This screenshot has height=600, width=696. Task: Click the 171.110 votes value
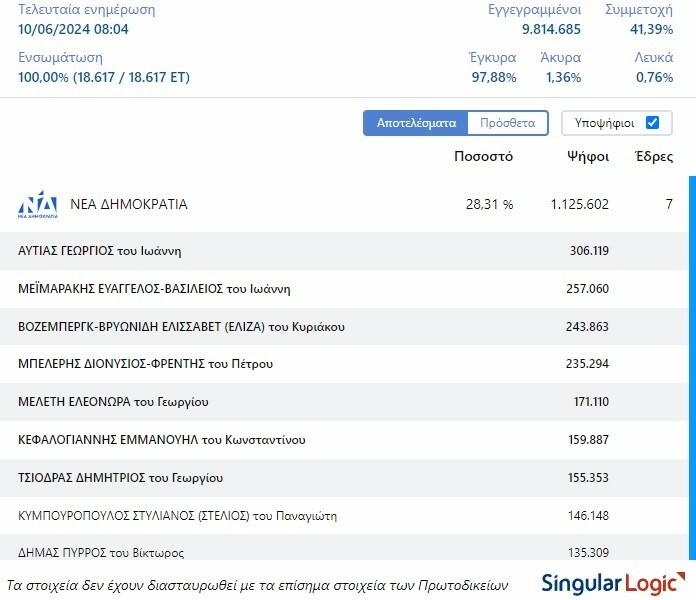pyautogui.click(x=591, y=402)
